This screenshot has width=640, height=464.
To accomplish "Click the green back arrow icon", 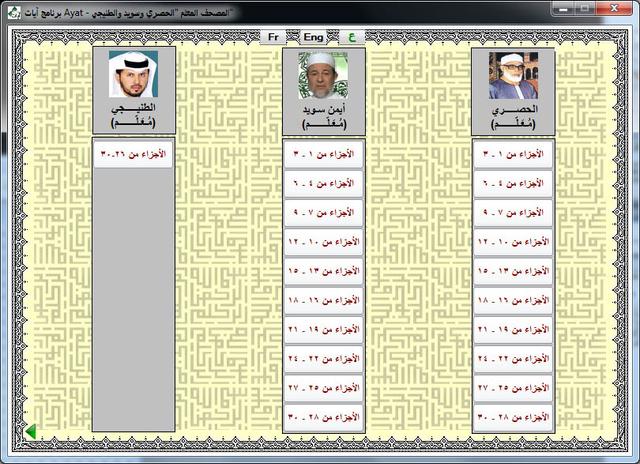I will [31, 431].
